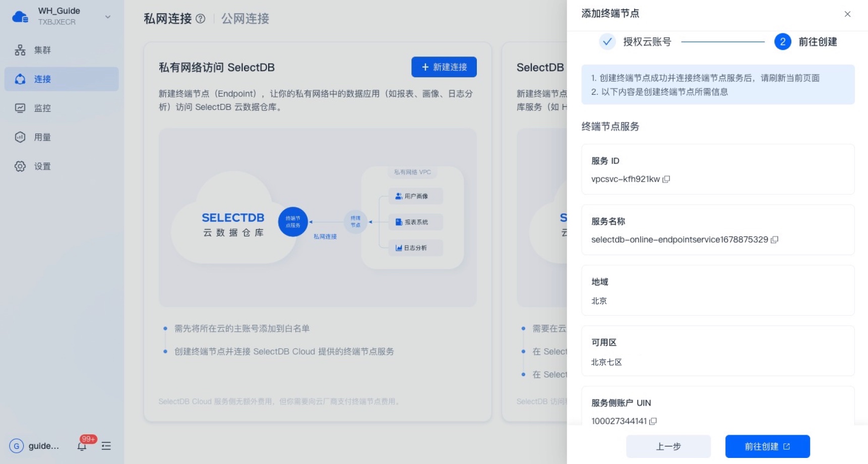868x464 pixels.
Task: Open the 集群 sidebar menu
Action: 61,50
